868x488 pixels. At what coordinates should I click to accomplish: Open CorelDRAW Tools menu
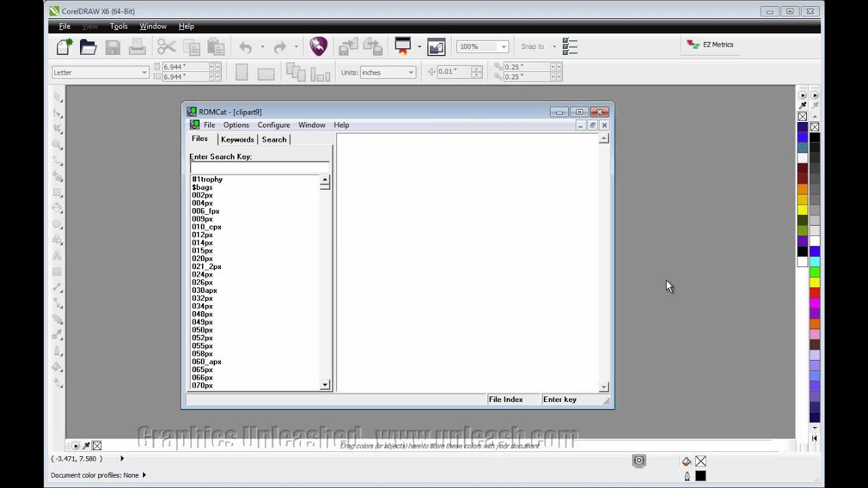pyautogui.click(x=119, y=26)
